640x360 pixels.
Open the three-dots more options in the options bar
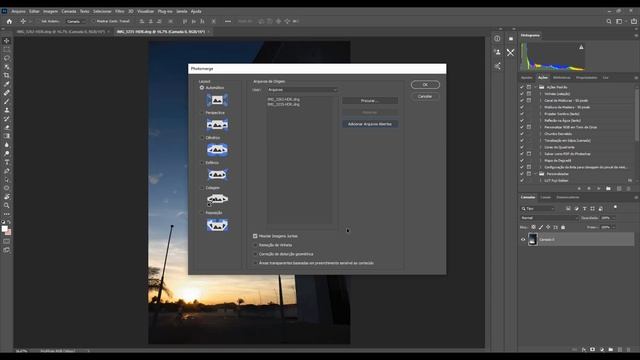pos(228,21)
